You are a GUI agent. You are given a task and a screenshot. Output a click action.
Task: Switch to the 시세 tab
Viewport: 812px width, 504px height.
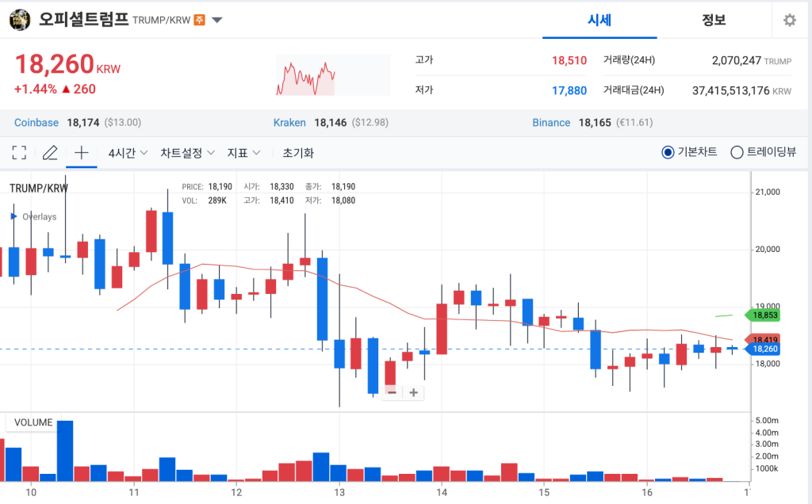[599, 20]
